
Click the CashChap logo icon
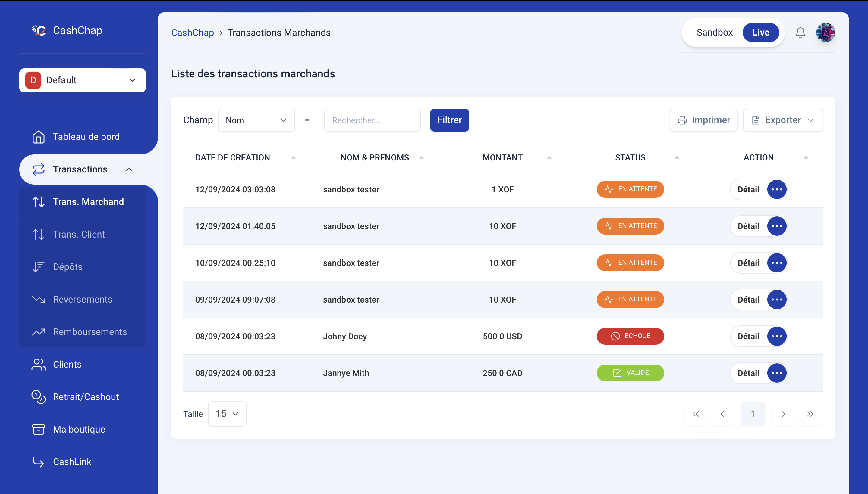click(x=39, y=30)
